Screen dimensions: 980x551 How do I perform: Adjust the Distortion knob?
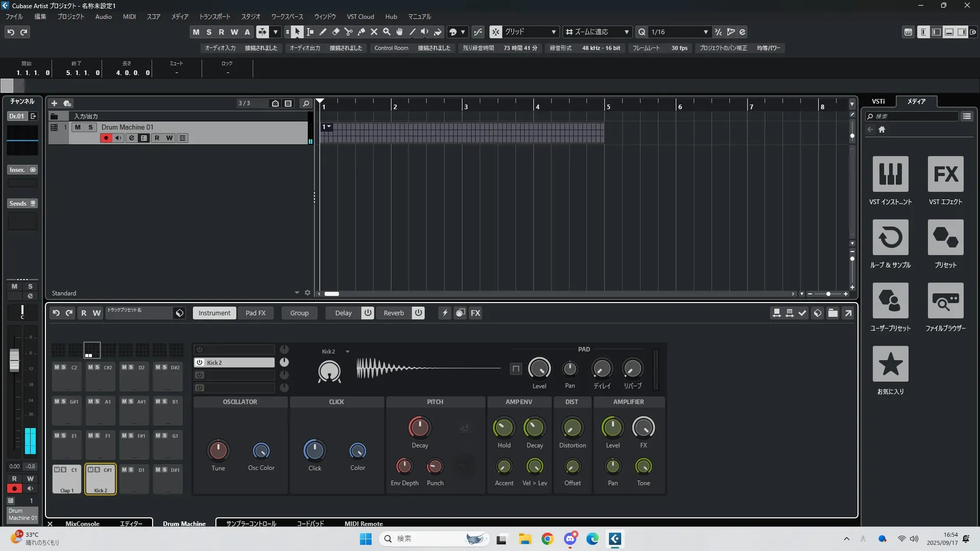click(x=572, y=428)
